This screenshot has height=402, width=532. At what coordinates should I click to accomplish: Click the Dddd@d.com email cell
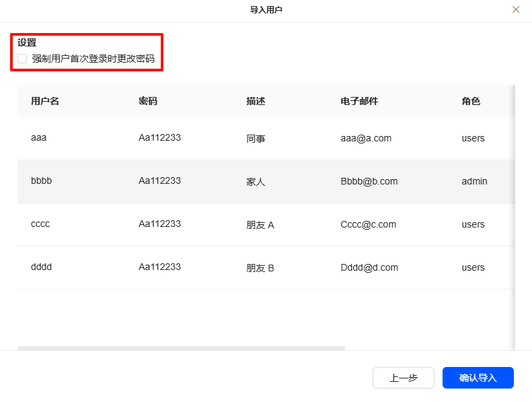(x=369, y=267)
